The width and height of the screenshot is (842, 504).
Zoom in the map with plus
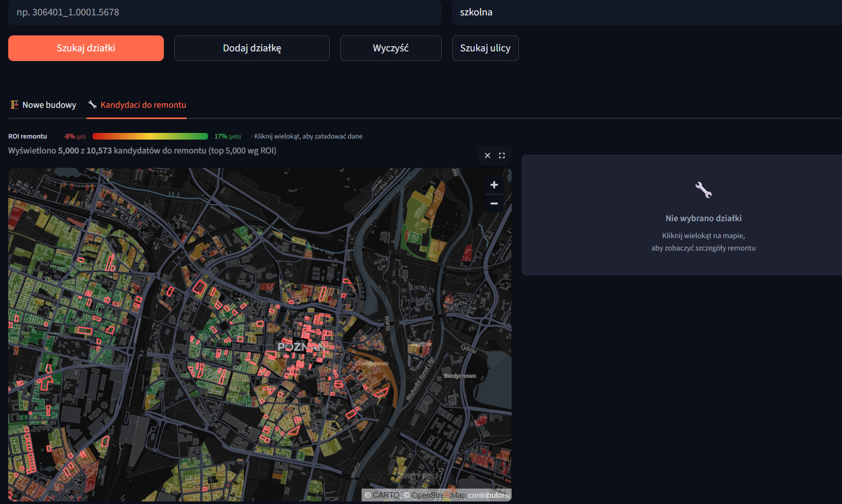tap(494, 185)
